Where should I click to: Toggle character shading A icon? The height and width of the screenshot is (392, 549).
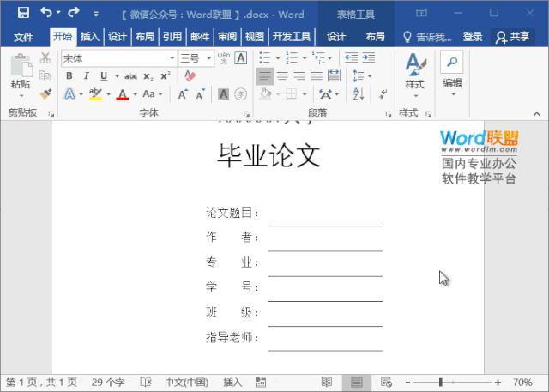coord(223,94)
